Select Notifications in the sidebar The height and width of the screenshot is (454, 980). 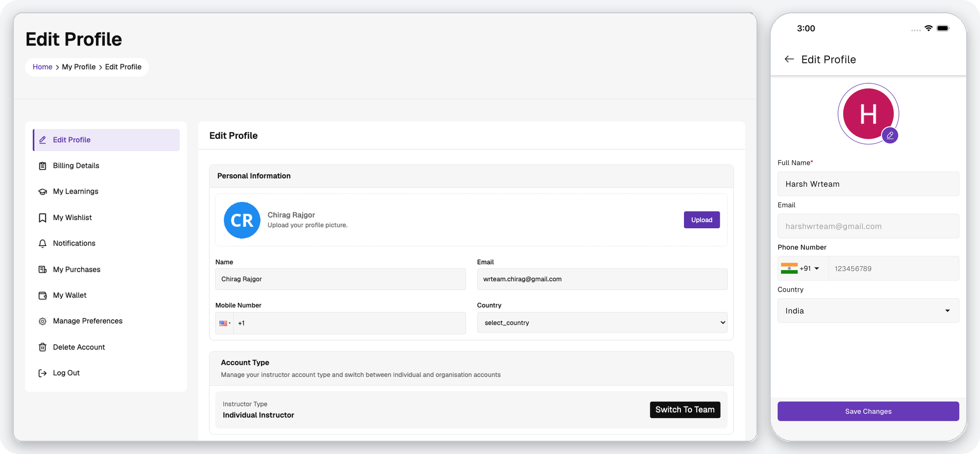point(106,244)
